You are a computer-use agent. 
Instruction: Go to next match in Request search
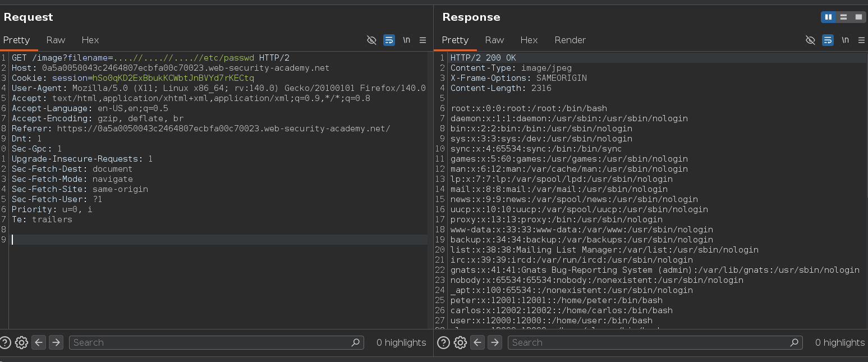[x=56, y=342]
